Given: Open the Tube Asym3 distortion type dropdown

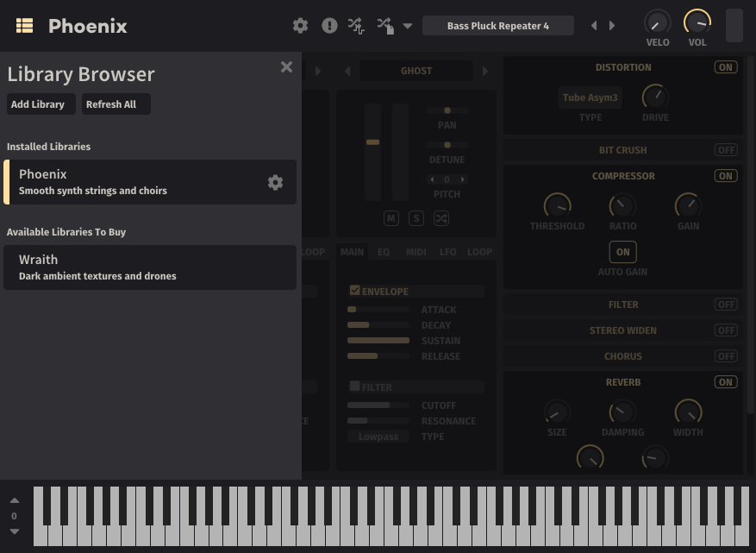Looking at the screenshot, I should (x=590, y=97).
